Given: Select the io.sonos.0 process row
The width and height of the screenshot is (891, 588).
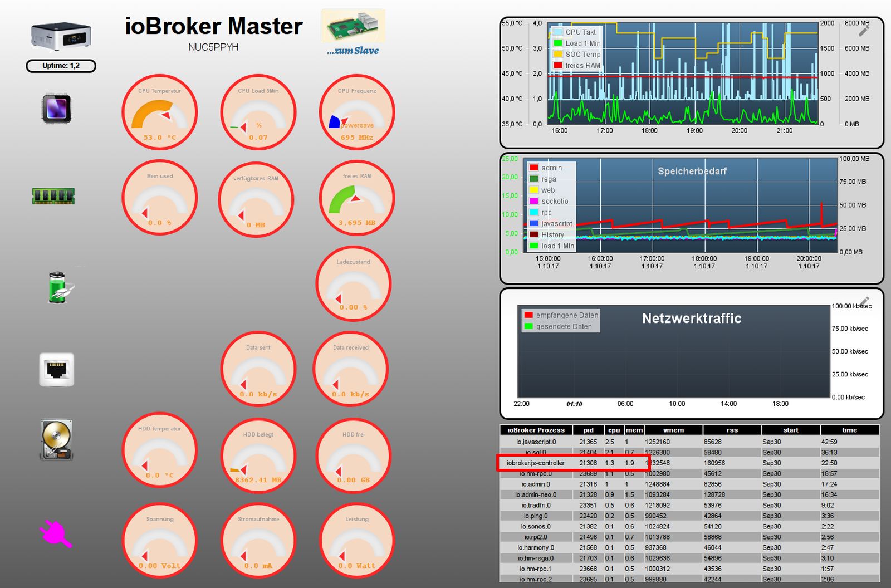Looking at the screenshot, I should (x=689, y=526).
